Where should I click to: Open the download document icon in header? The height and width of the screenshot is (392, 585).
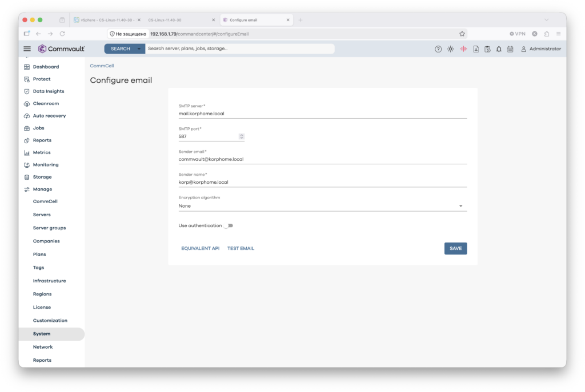pos(476,49)
